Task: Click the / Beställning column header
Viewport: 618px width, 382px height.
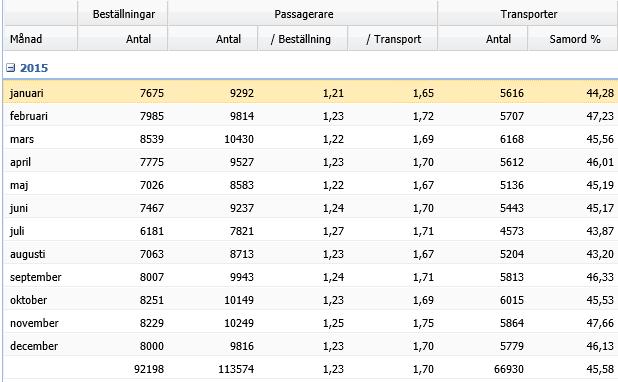Action: 302,39
